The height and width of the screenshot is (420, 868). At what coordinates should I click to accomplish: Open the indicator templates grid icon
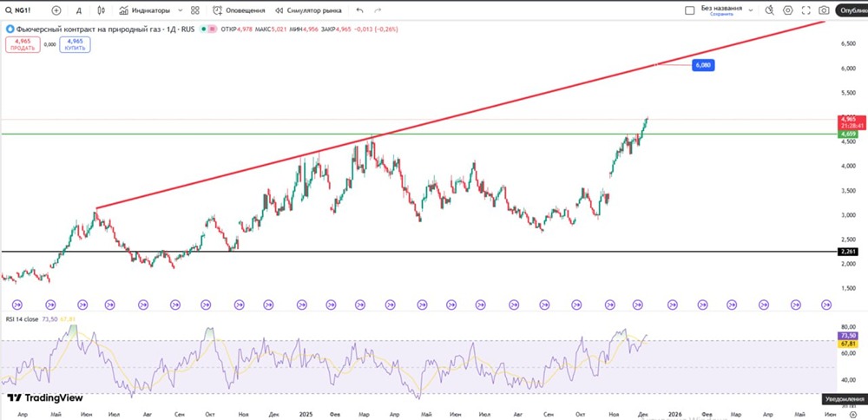coord(195,10)
